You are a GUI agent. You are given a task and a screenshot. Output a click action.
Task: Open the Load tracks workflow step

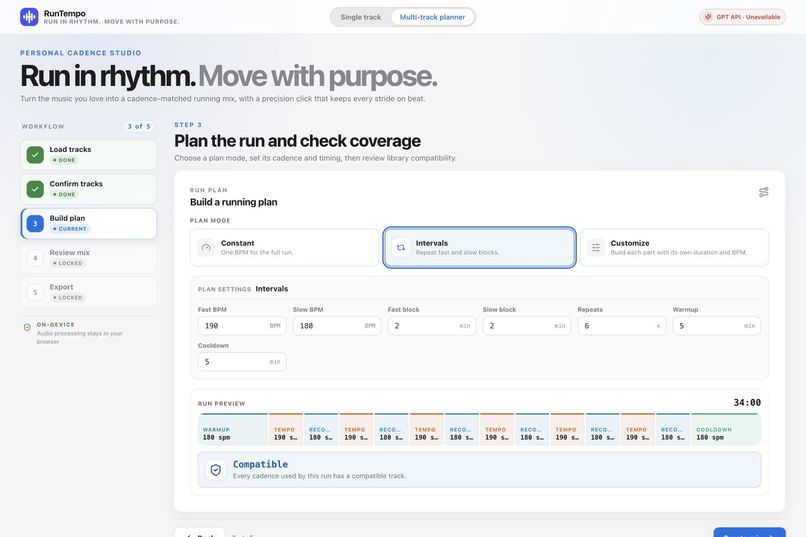[88, 155]
